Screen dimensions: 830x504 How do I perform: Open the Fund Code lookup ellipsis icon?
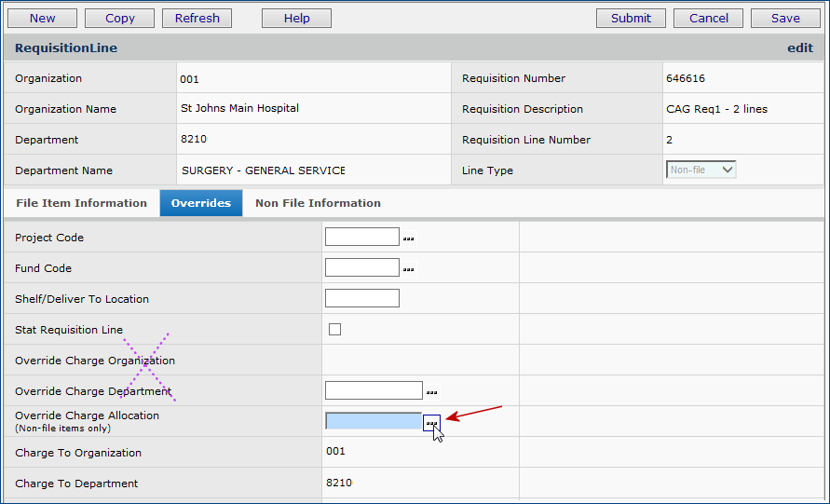click(408, 269)
